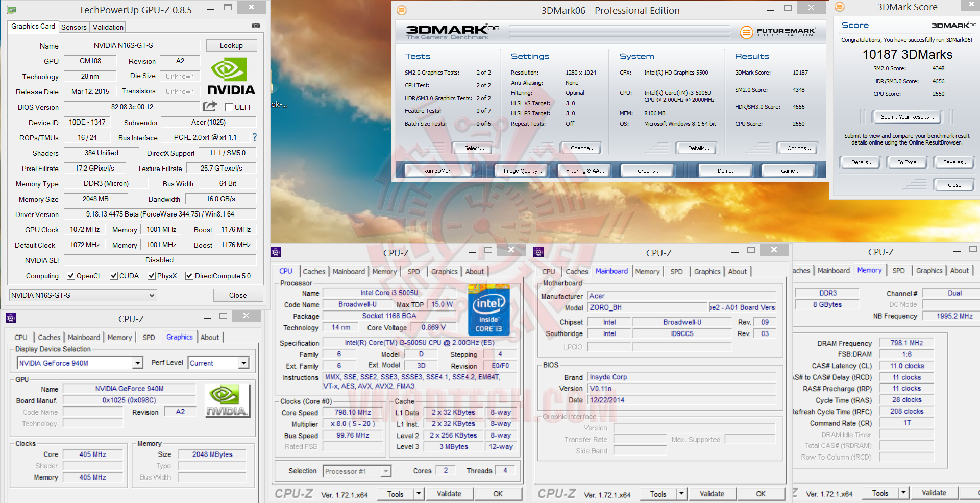
Task: Click the orange 3DMark06 title bar icon
Action: (402, 10)
